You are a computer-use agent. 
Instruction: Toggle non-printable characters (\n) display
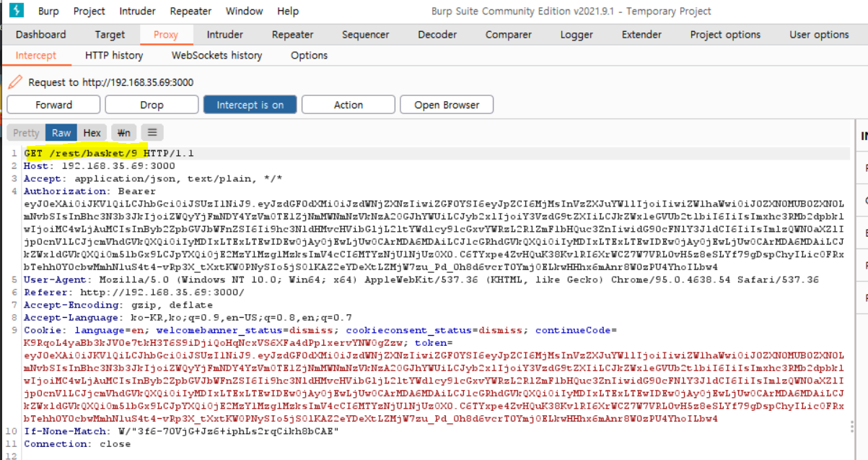(x=124, y=133)
